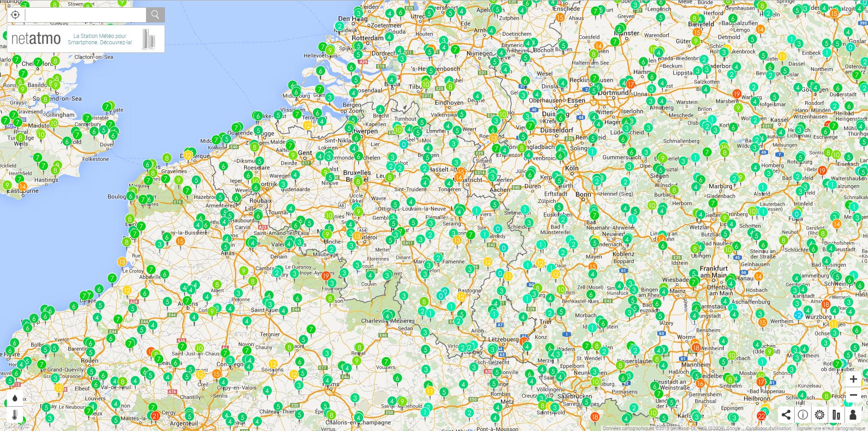Click the Google logo on the map
Screen dimensions: 868x431
16,425
